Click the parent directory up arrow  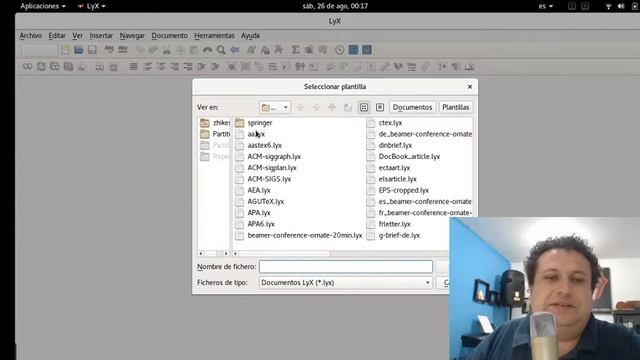(x=332, y=107)
